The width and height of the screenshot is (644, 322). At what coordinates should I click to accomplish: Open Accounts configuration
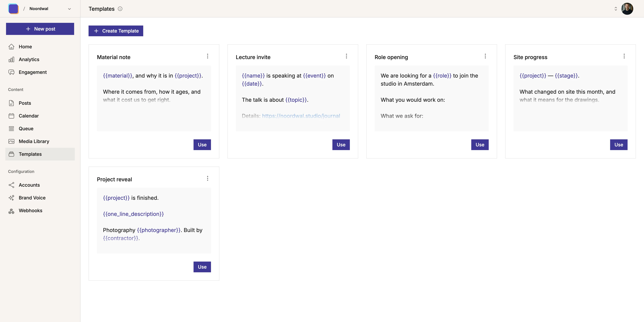(x=40, y=185)
